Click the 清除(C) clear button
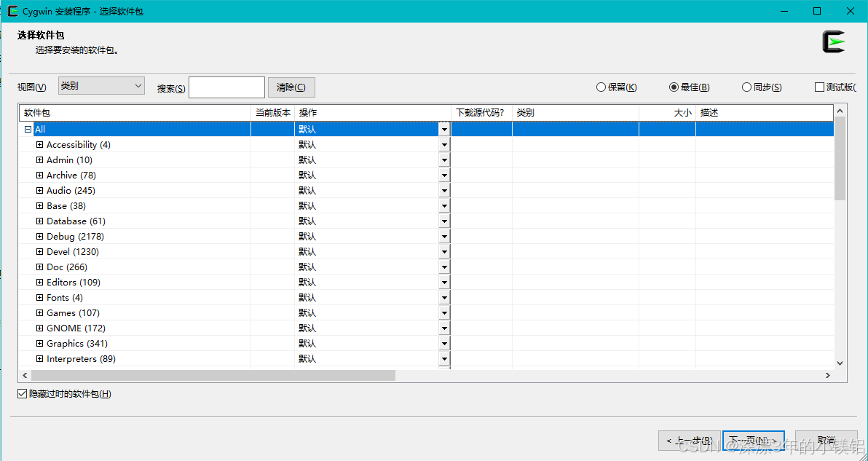 291,87
